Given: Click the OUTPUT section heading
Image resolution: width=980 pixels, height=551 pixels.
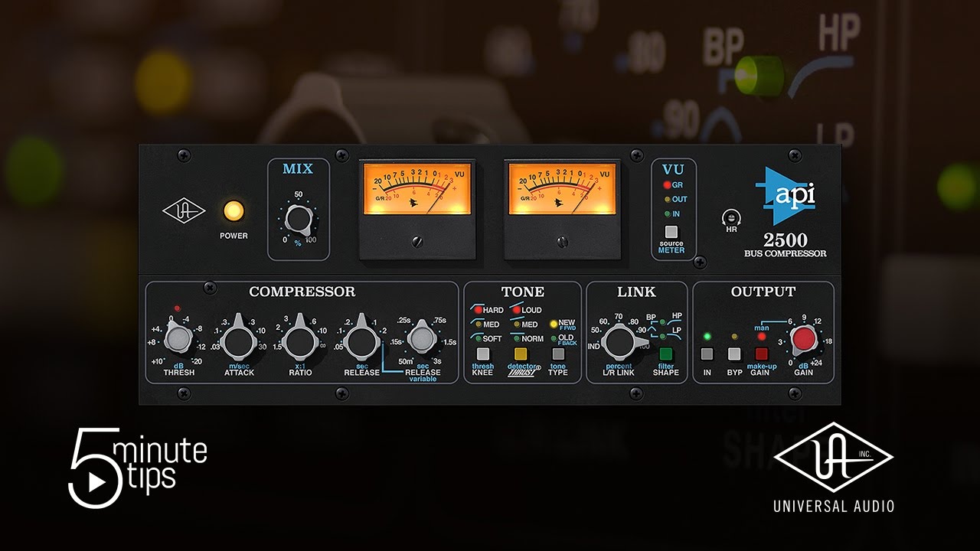Looking at the screenshot, I should (763, 292).
